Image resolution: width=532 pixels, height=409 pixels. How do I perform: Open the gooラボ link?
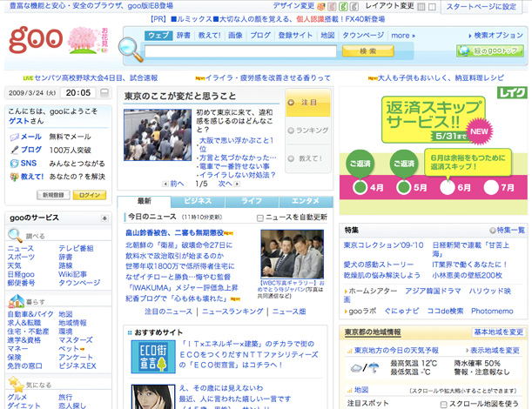click(362, 311)
